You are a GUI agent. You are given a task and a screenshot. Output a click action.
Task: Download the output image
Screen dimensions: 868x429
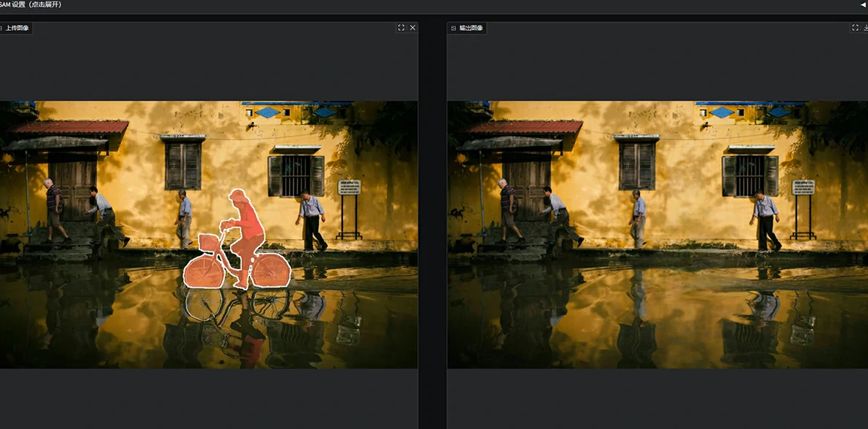866,28
